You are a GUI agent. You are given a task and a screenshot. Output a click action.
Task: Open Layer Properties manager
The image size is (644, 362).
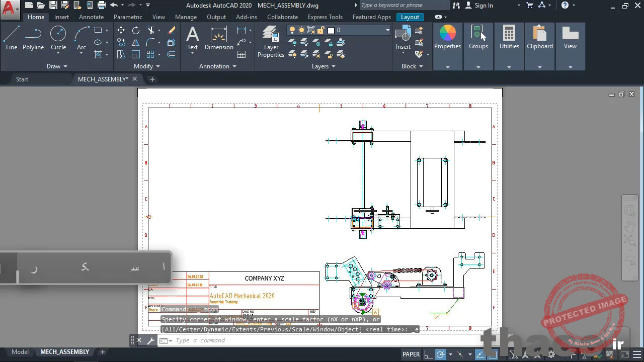[x=271, y=42]
